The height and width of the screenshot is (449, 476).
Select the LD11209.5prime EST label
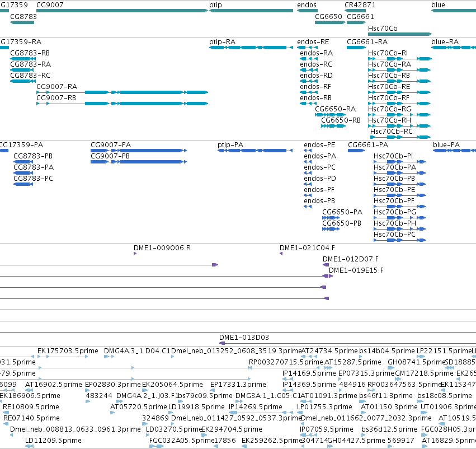[54, 441]
